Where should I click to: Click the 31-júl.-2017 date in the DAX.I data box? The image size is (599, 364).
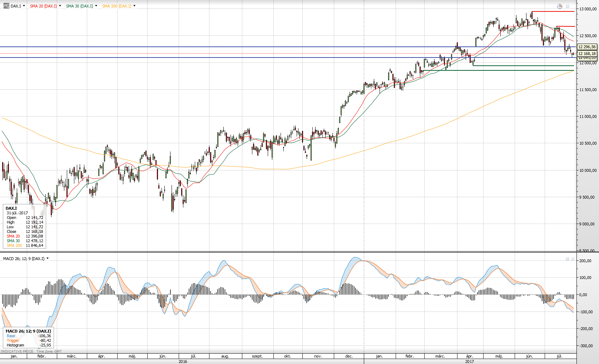pos(17,213)
